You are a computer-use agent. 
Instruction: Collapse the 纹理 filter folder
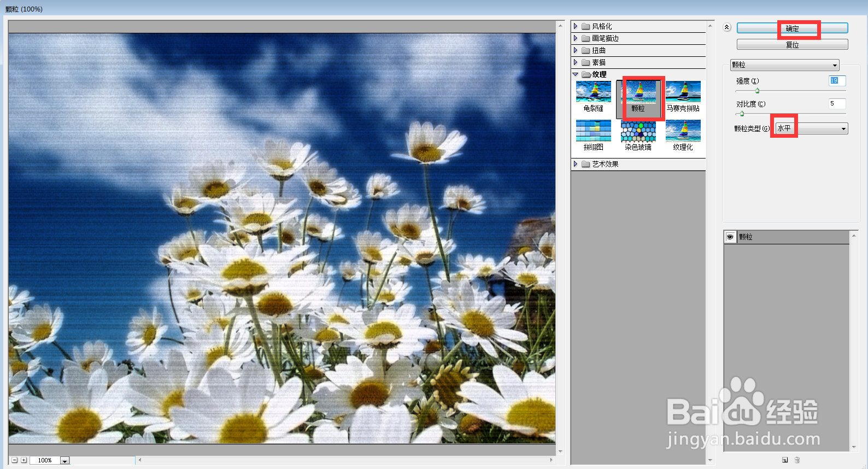pyautogui.click(x=576, y=74)
